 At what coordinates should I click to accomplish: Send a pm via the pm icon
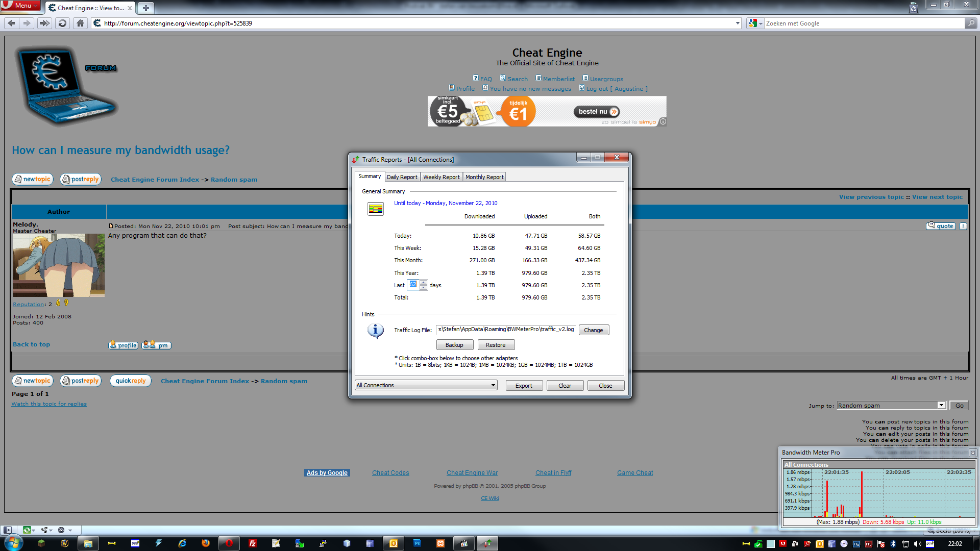[156, 345]
